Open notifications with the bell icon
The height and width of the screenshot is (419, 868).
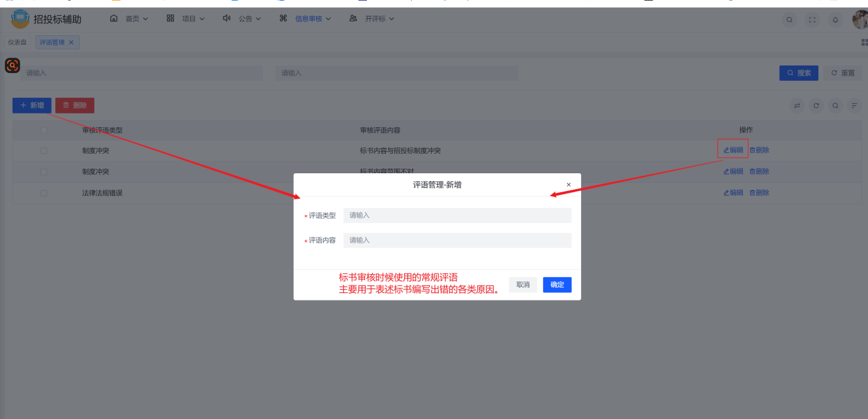(835, 20)
